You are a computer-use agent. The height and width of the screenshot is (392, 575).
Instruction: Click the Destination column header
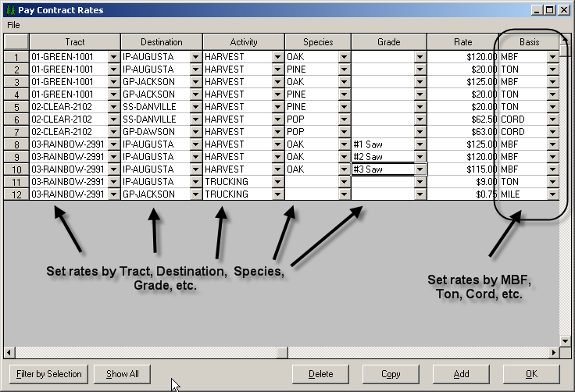pyautogui.click(x=162, y=42)
